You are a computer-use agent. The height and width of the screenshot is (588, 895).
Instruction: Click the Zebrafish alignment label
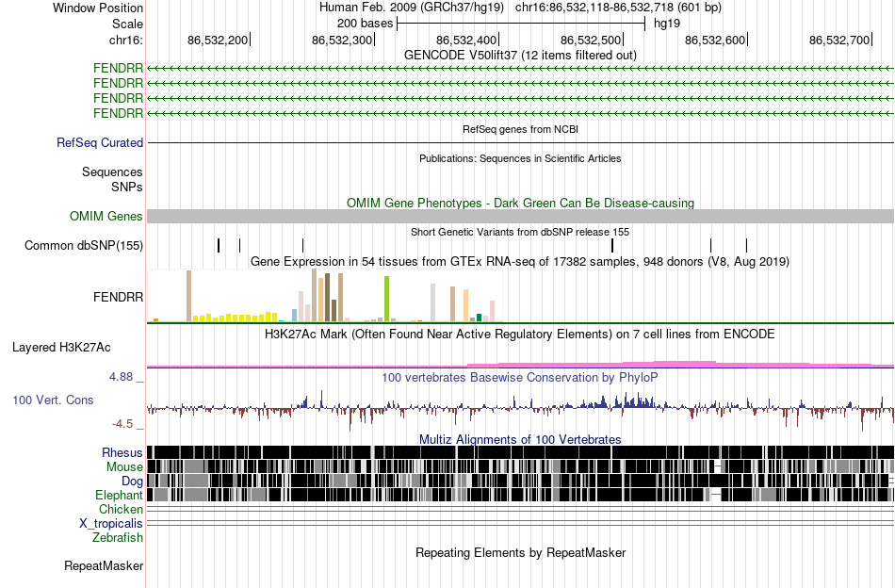point(118,537)
